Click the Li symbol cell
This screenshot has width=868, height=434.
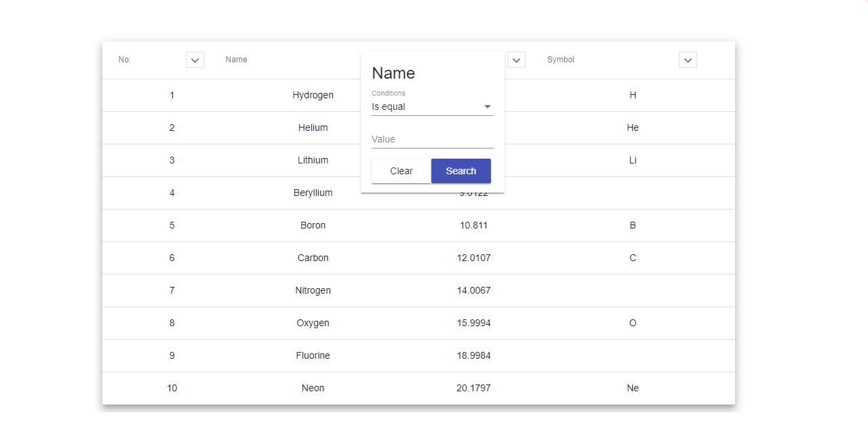632,160
